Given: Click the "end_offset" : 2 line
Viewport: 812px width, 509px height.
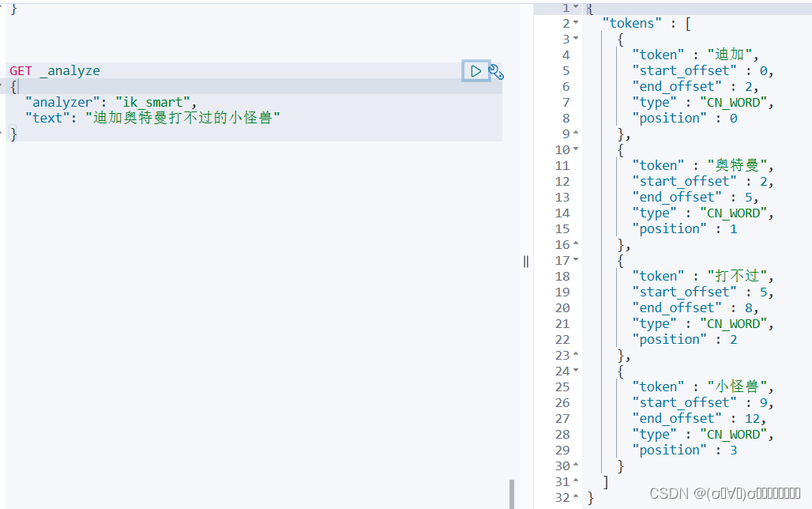Looking at the screenshot, I should point(695,86).
